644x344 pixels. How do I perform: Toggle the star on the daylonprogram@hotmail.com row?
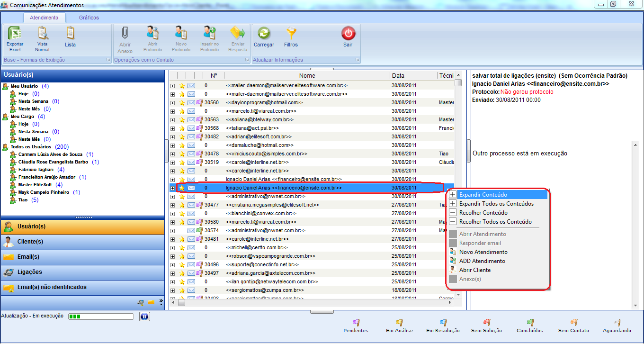[x=182, y=103]
